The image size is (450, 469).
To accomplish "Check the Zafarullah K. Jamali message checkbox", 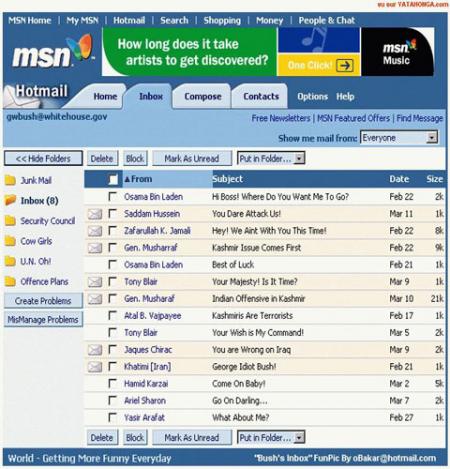I will 113,230.
